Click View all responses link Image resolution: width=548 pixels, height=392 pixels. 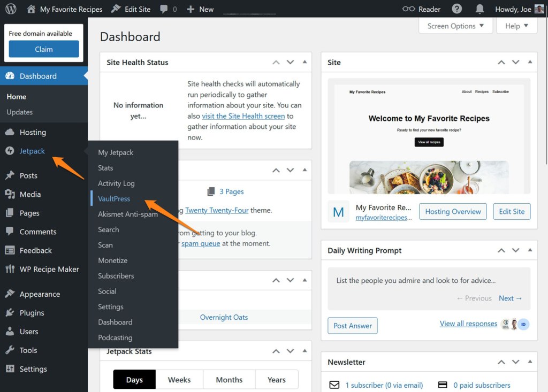tap(468, 324)
